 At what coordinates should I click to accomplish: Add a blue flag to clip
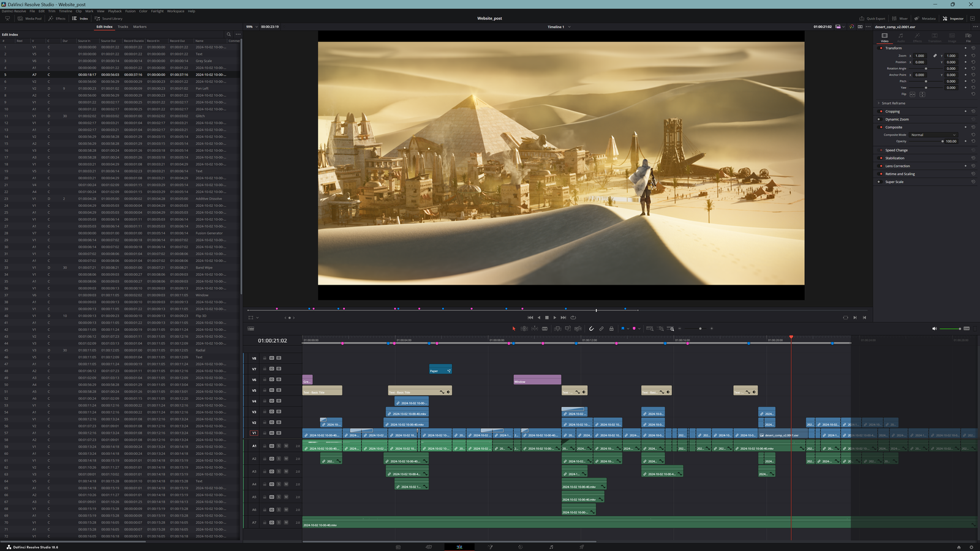pyautogui.click(x=623, y=329)
